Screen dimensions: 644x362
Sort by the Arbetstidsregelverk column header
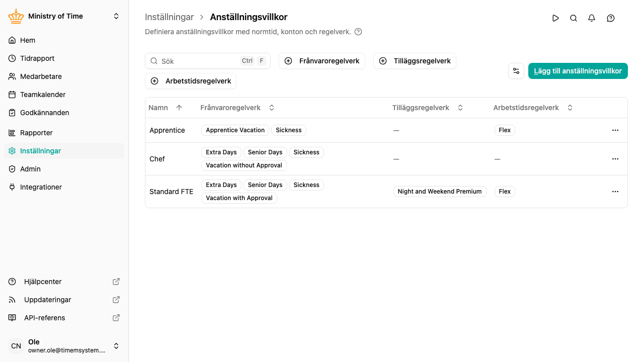pyautogui.click(x=533, y=108)
